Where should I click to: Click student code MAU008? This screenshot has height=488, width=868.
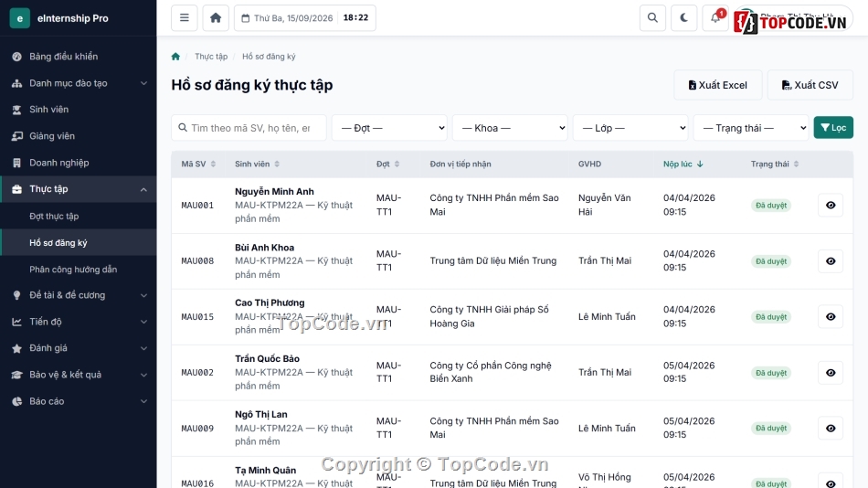pos(197,261)
